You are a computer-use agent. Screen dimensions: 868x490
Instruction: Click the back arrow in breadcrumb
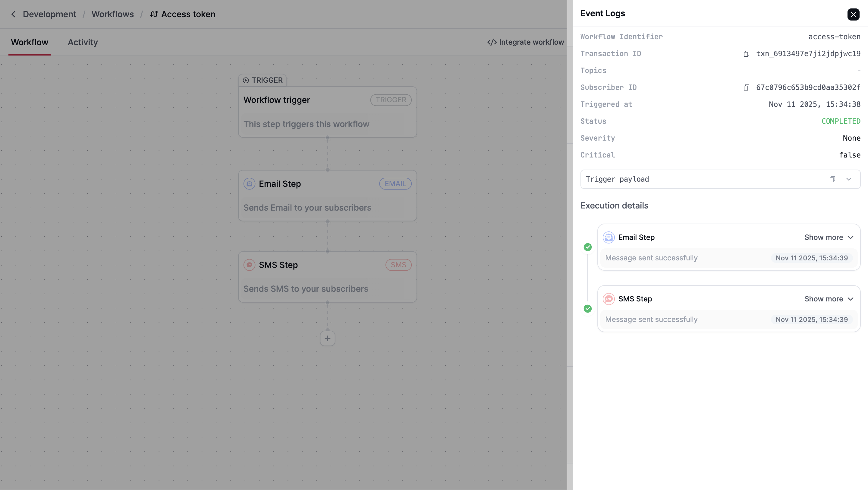pyautogui.click(x=13, y=14)
